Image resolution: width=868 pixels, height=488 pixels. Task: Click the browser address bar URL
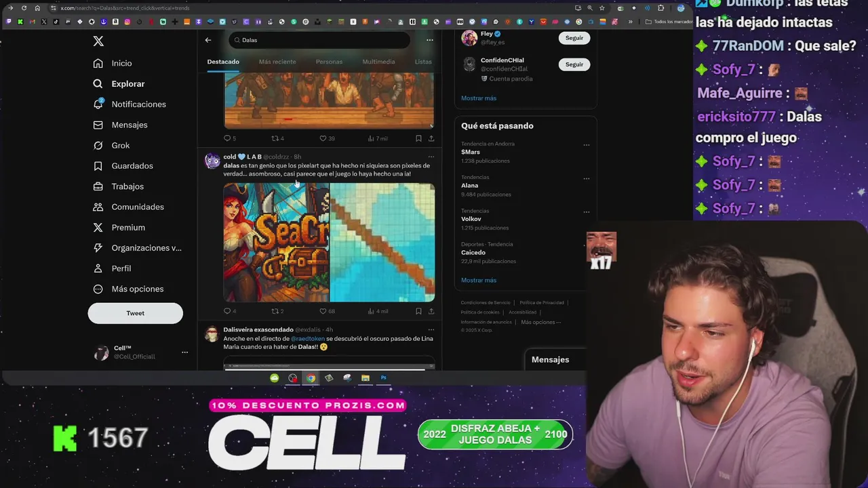(x=125, y=8)
